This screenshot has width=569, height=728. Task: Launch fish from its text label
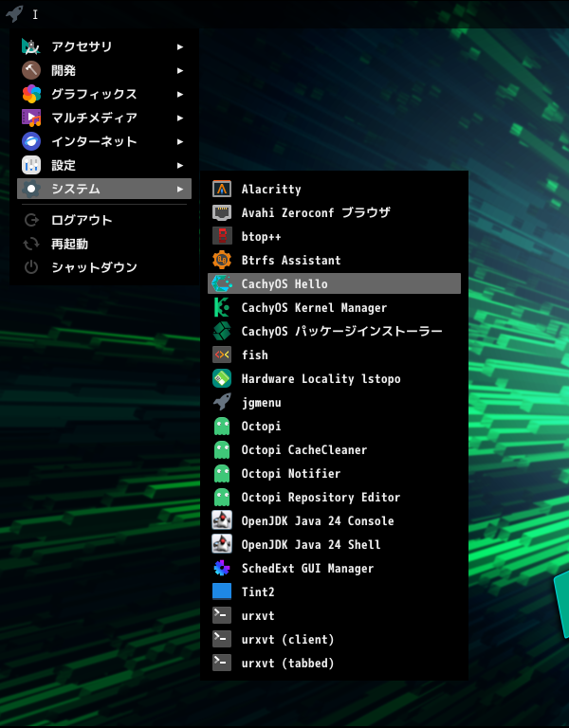(x=254, y=355)
